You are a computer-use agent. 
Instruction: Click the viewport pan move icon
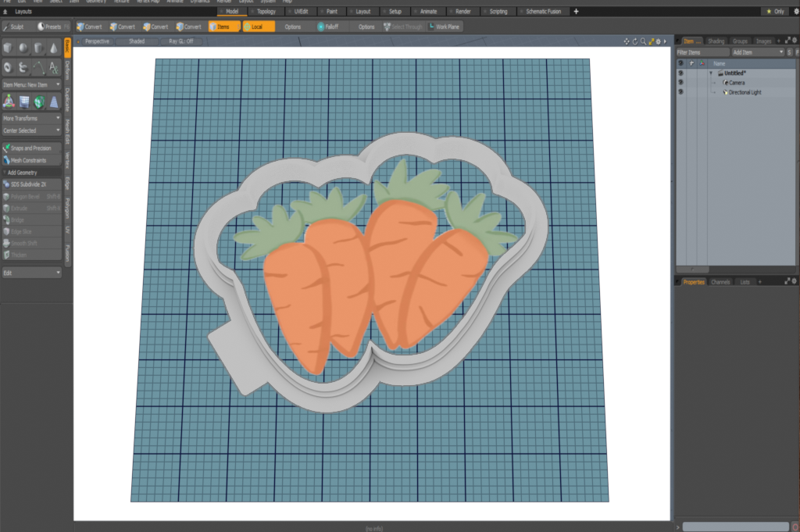point(627,41)
